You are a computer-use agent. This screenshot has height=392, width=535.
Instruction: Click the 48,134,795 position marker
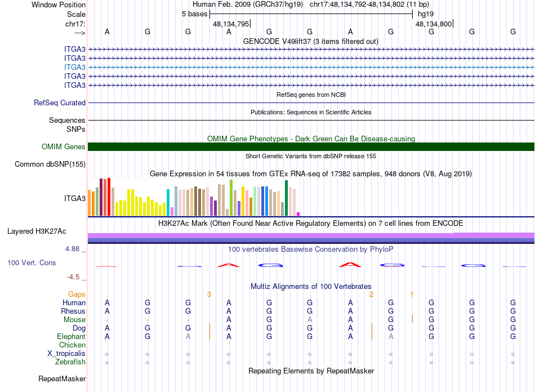(x=231, y=24)
